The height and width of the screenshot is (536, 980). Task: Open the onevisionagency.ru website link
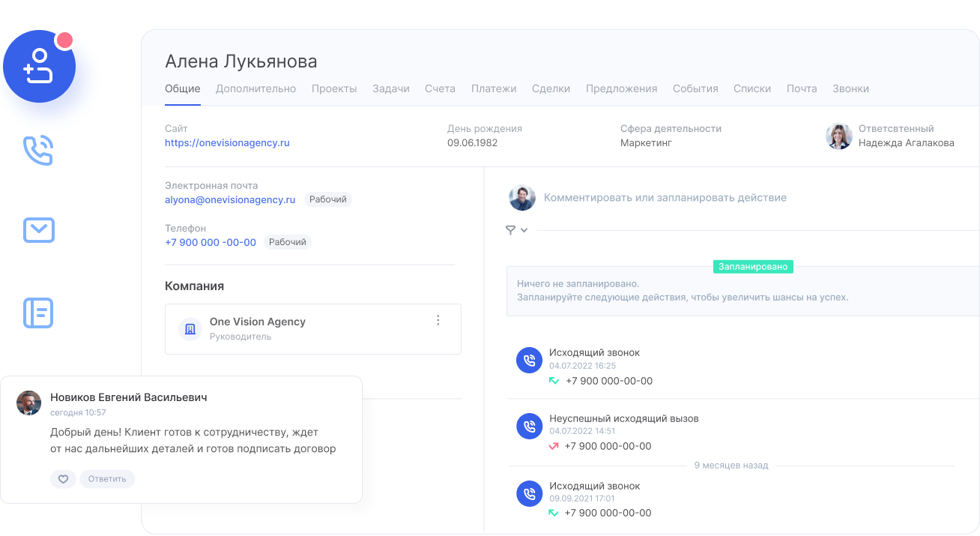click(227, 142)
